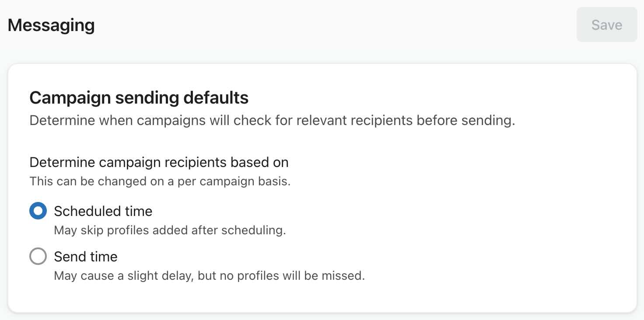Select the Scheduled time radio button

pos(38,211)
